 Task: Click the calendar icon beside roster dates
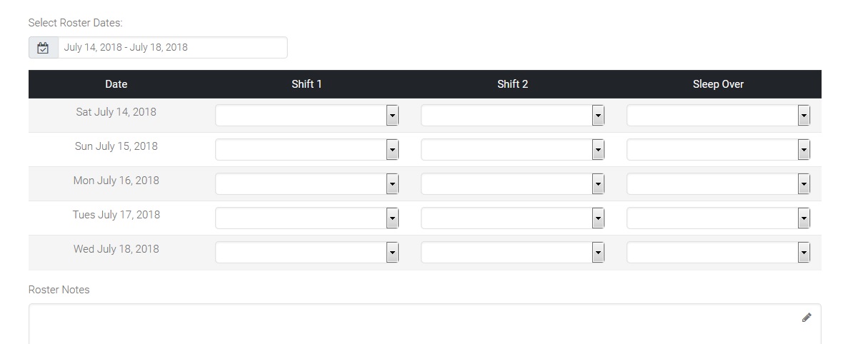pyautogui.click(x=43, y=48)
